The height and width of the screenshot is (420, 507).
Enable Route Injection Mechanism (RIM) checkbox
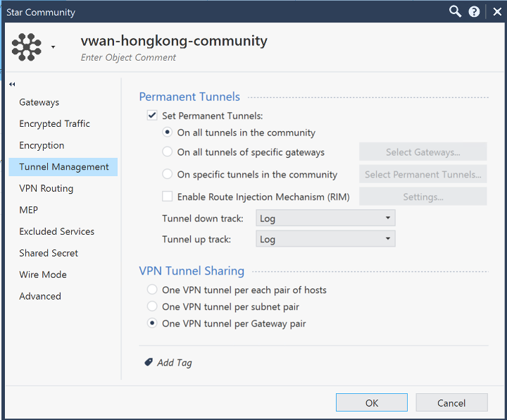coord(167,196)
